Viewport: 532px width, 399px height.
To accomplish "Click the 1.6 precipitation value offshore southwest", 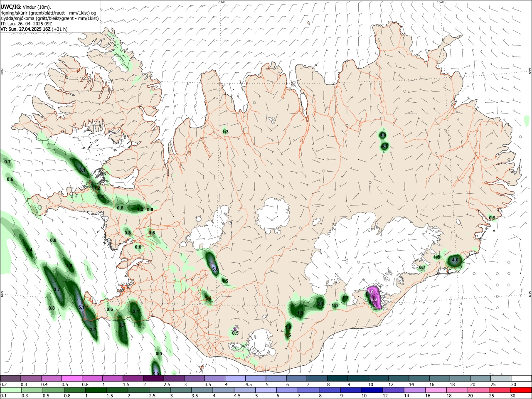I will pyautogui.click(x=69, y=266).
